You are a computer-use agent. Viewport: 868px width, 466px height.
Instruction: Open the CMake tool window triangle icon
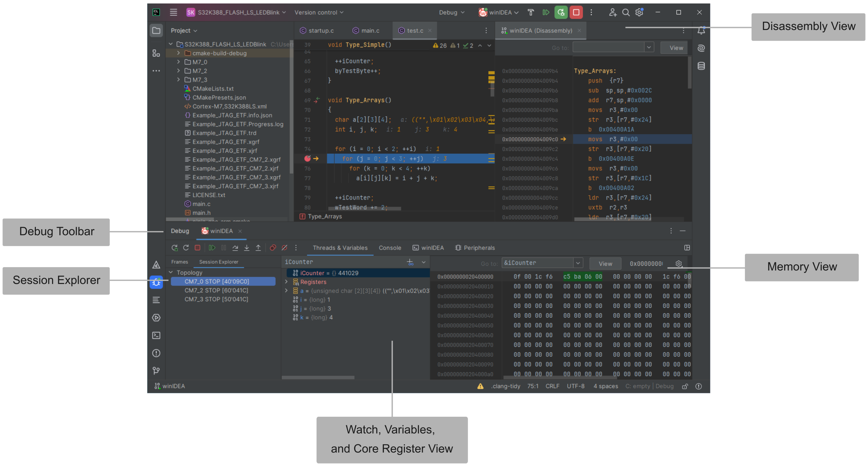[156, 265]
